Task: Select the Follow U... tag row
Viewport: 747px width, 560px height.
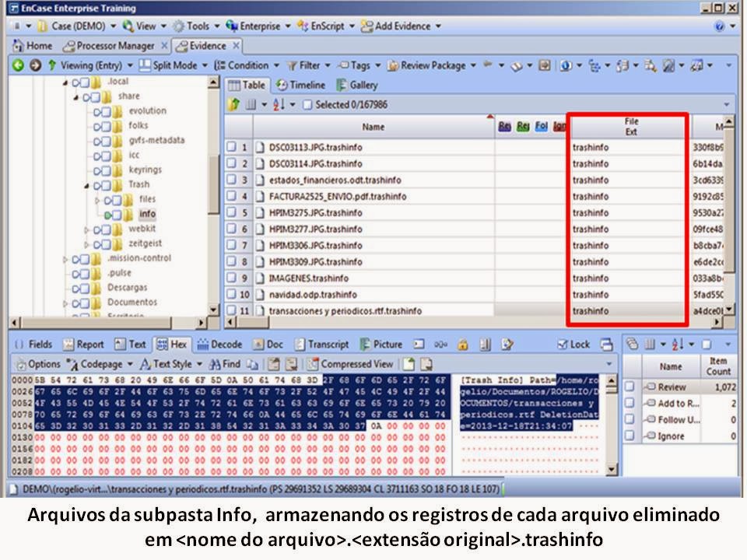Action: pos(679,419)
